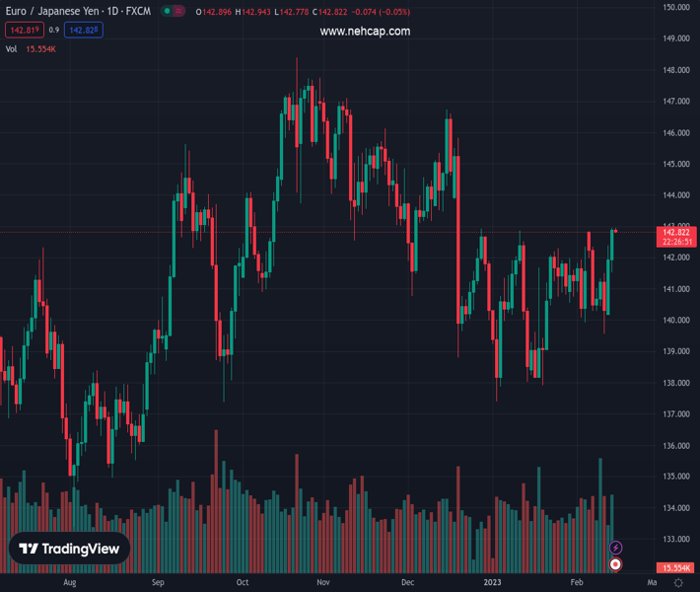This screenshot has width=700, height=592.
Task: Click the 0.9 spread value between prices
Action: point(54,31)
